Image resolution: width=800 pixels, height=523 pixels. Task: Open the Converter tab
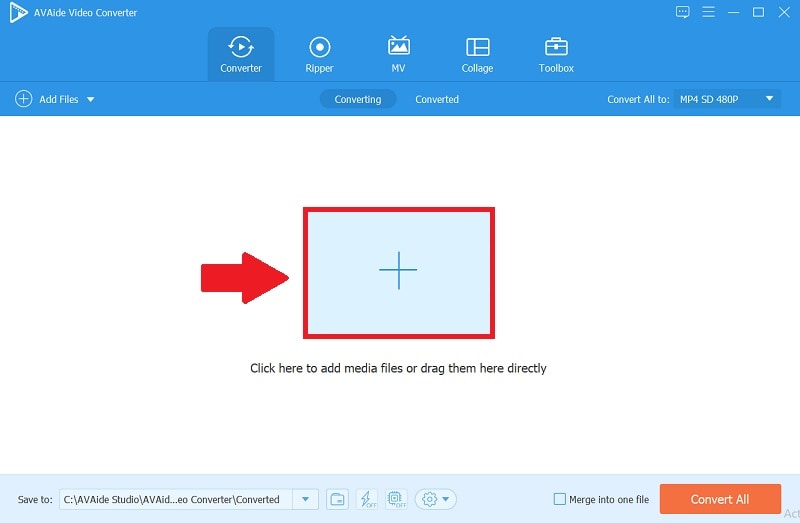(x=241, y=54)
